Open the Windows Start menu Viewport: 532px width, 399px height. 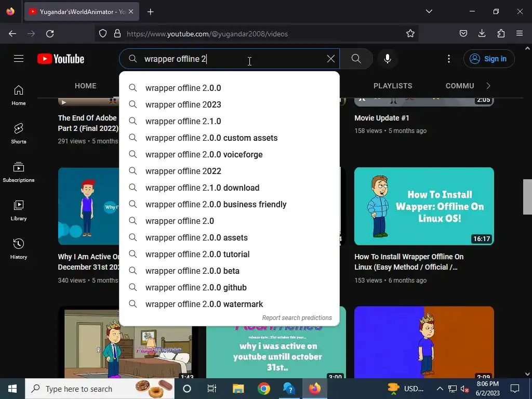click(x=12, y=389)
